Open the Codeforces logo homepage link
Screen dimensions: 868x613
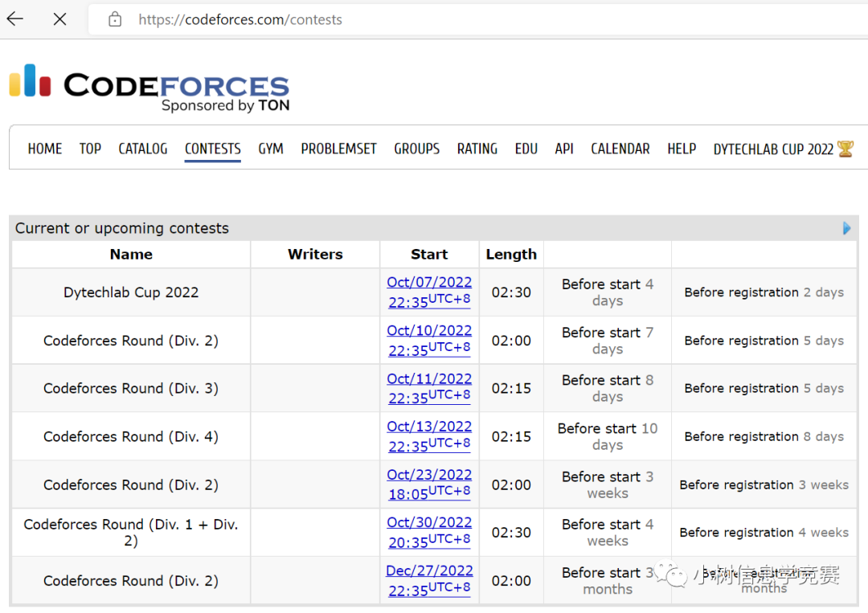tap(149, 87)
